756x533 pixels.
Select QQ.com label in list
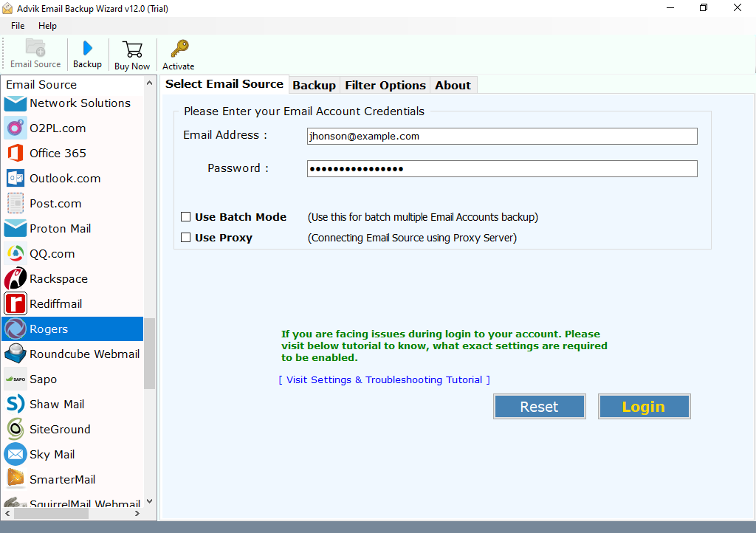tap(52, 254)
